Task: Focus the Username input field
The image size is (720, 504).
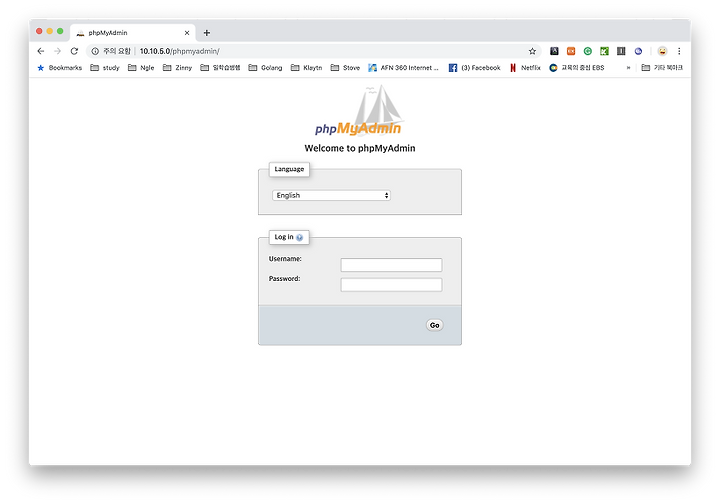Action: click(391, 265)
